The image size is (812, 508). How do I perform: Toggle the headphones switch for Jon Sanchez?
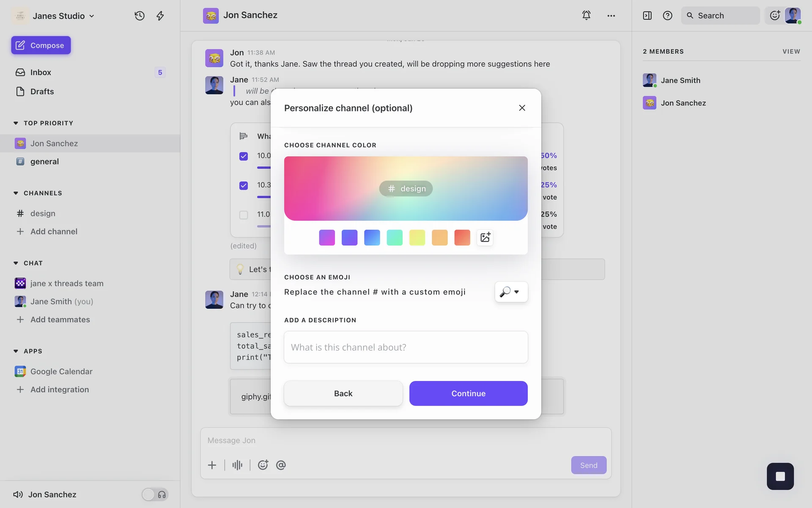click(x=155, y=494)
